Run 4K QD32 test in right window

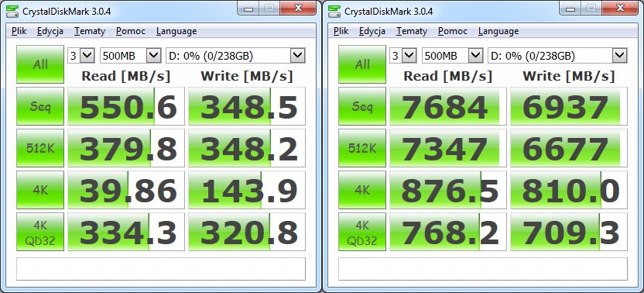point(362,232)
